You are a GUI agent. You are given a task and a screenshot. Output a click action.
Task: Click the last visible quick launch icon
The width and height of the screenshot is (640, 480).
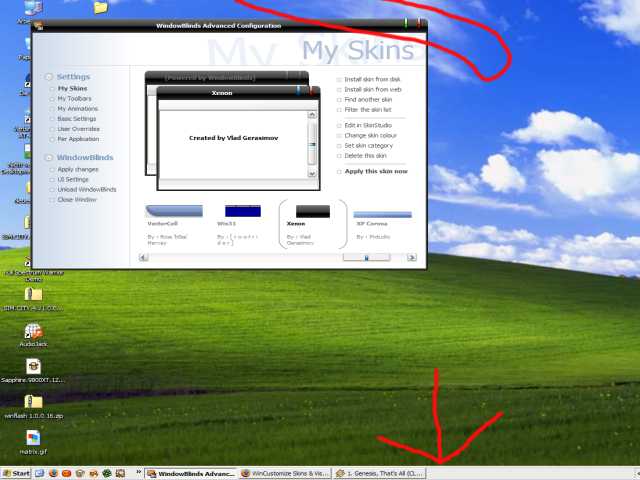pos(120,473)
